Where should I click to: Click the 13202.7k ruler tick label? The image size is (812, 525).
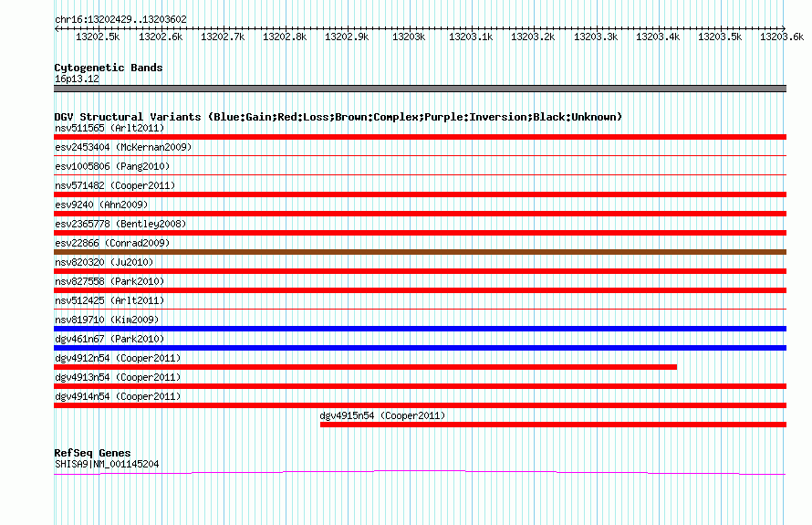[x=223, y=37]
